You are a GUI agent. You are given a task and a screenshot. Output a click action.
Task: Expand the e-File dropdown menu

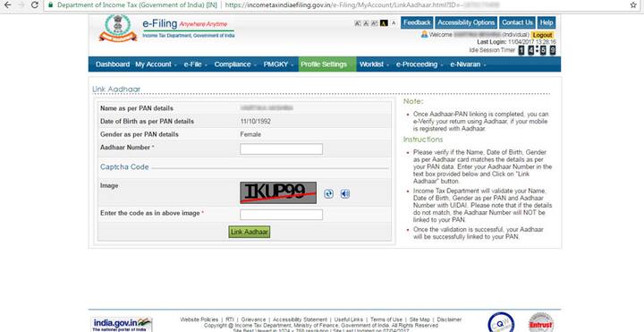(196, 64)
